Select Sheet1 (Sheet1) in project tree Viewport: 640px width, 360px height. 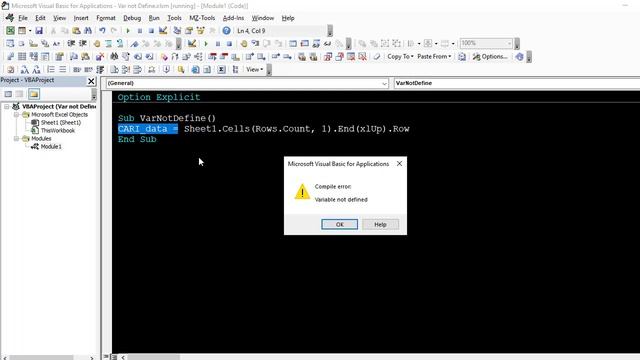(60, 122)
